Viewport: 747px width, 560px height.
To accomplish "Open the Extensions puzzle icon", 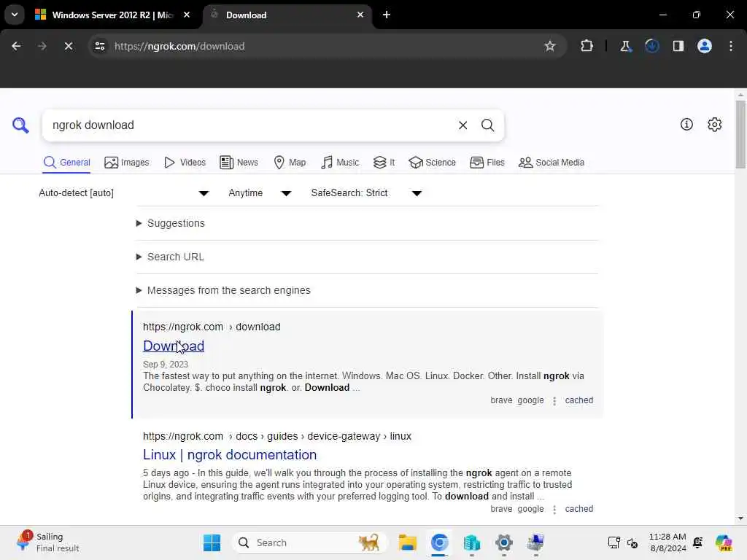I will pos(587,46).
